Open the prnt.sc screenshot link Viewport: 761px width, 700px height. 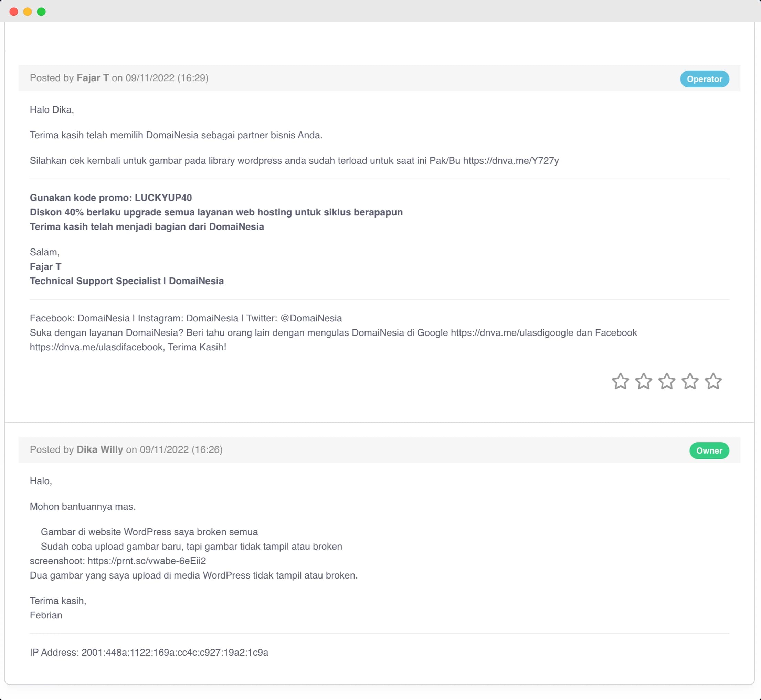[147, 561]
